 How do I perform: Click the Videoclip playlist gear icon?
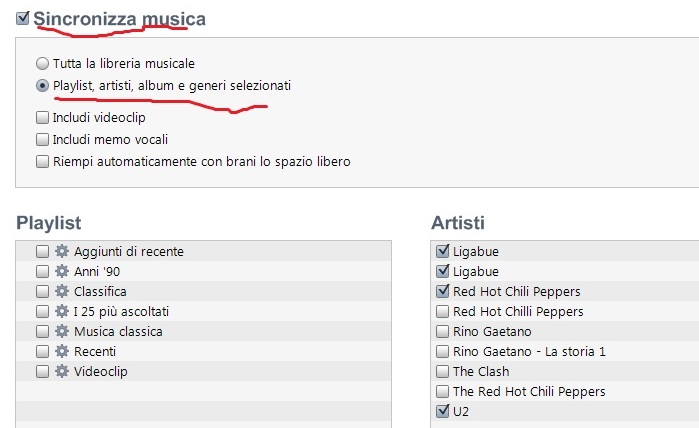tap(62, 371)
